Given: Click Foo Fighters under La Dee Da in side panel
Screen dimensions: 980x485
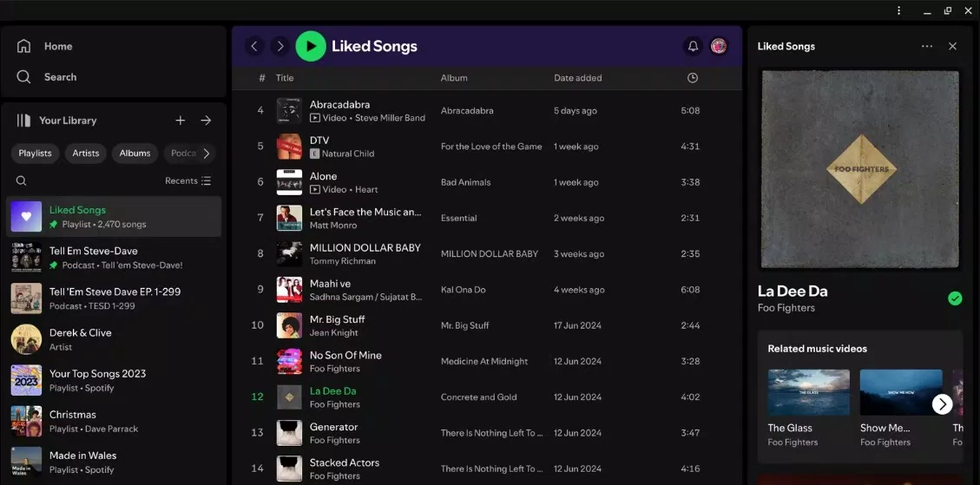Looking at the screenshot, I should (x=786, y=308).
